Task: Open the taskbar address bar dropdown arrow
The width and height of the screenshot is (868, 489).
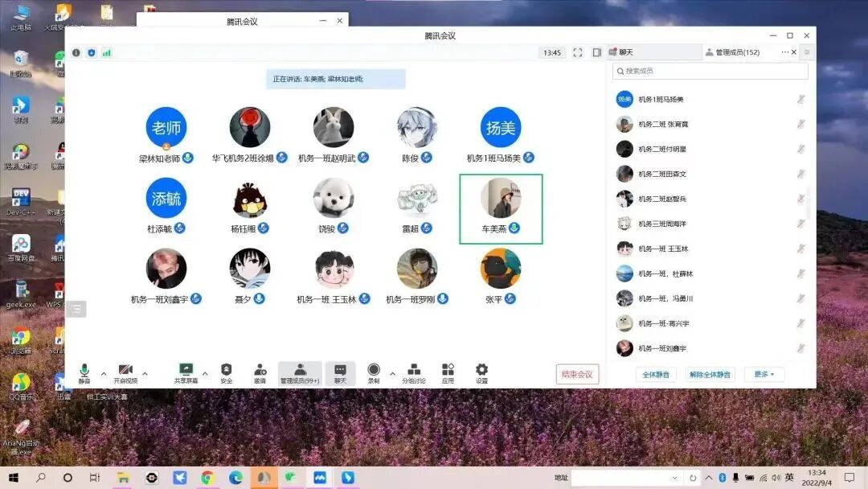Action: coord(674,478)
